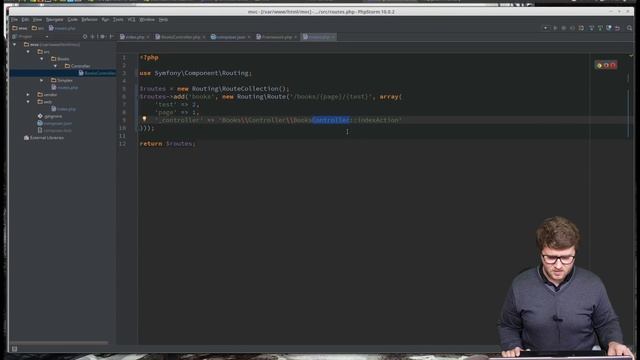Open the Run menu
Viewport: 640px width, 360px height.
point(105,20)
